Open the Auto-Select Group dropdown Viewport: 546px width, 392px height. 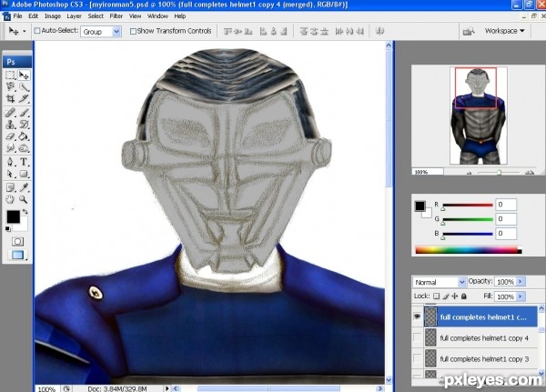click(101, 32)
